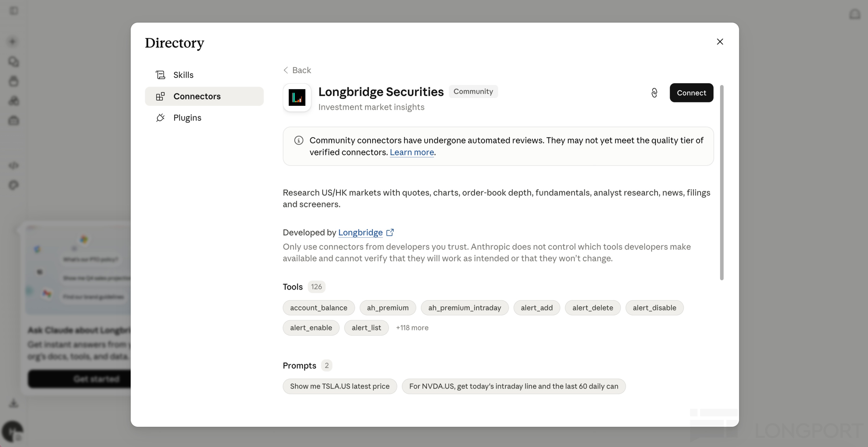Click the Plugins plug icon
Viewport: 868px width, 447px height.
pyautogui.click(x=160, y=118)
